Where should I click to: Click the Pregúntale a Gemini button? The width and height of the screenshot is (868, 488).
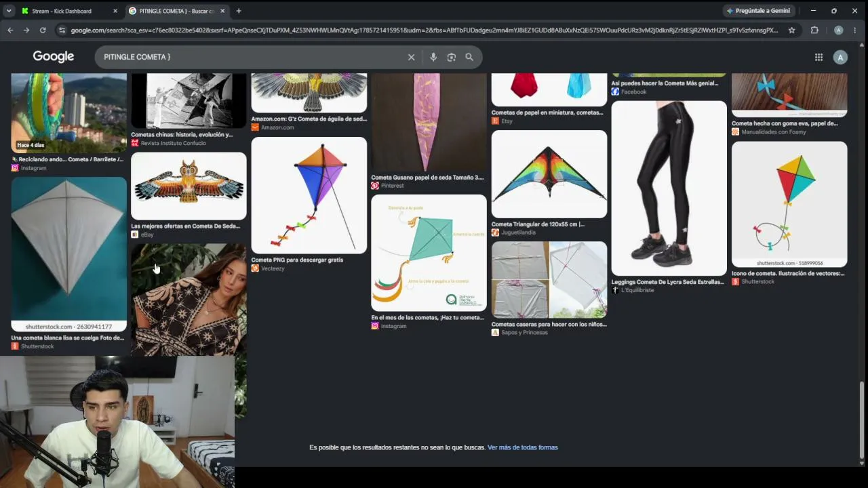(758, 11)
